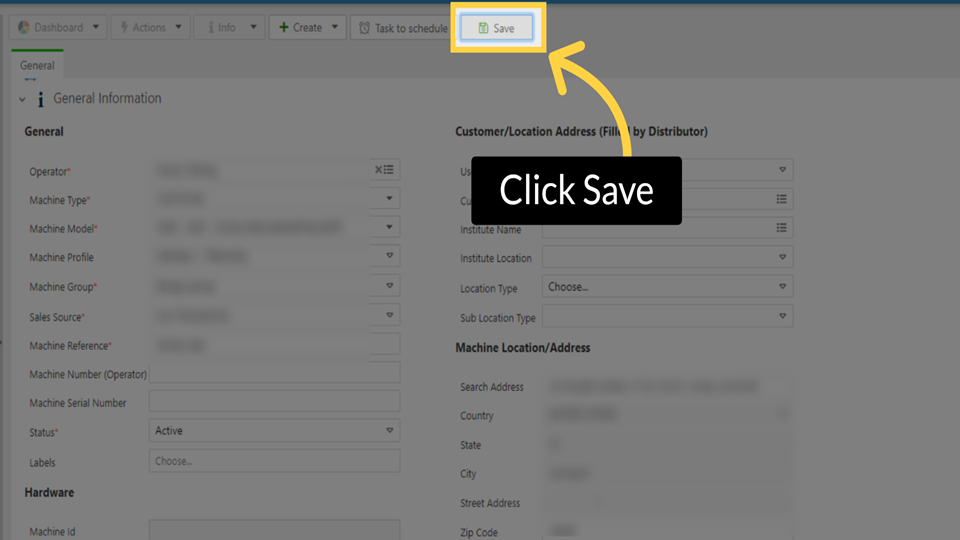The height and width of the screenshot is (540, 960).
Task: Click Task to schedule clock icon
Action: [x=365, y=28]
